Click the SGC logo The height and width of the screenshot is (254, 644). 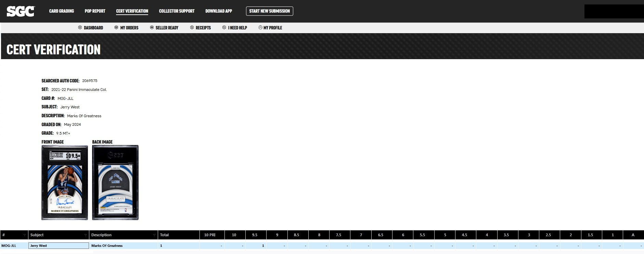click(21, 11)
